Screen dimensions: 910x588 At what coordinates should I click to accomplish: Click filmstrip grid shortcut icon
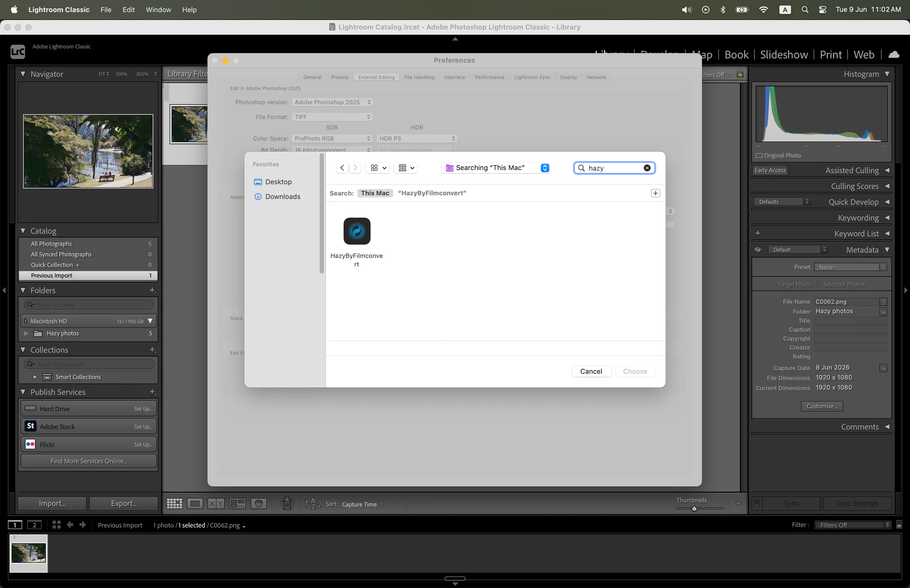[57, 525]
